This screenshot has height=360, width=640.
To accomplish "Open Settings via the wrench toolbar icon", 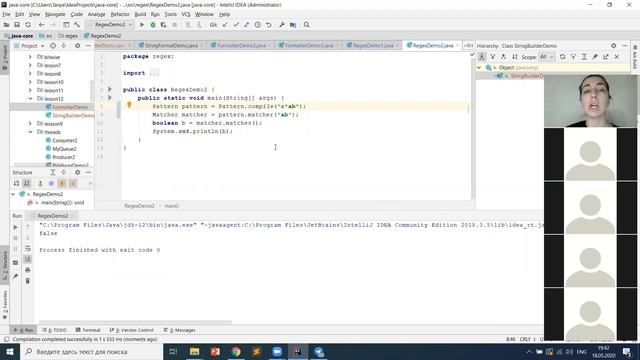I will click(282, 25).
